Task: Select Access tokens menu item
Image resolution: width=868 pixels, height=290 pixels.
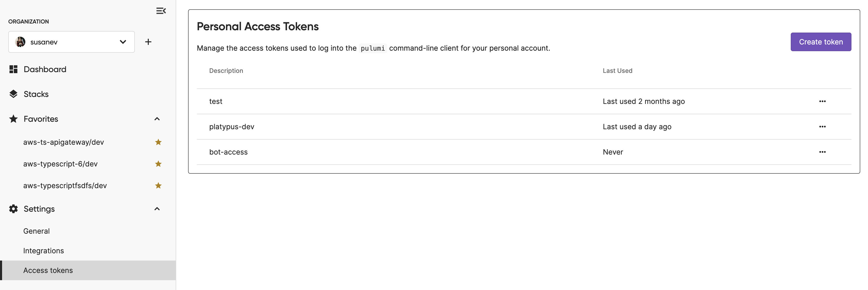Action: click(x=48, y=270)
